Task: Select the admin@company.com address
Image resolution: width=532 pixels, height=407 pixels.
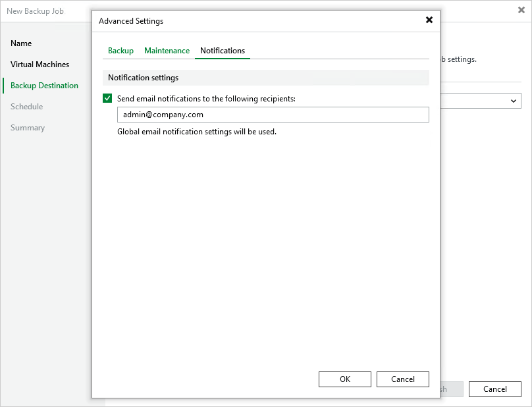Action: (x=165, y=114)
